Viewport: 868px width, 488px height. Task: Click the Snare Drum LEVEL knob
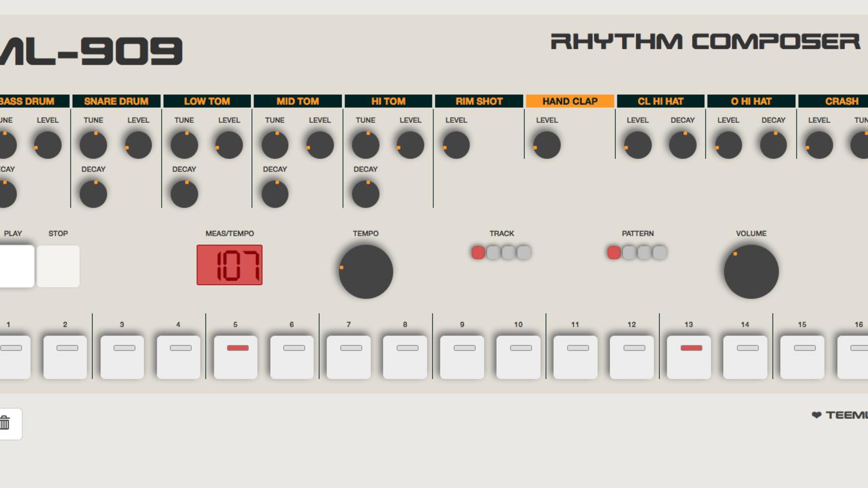(138, 145)
